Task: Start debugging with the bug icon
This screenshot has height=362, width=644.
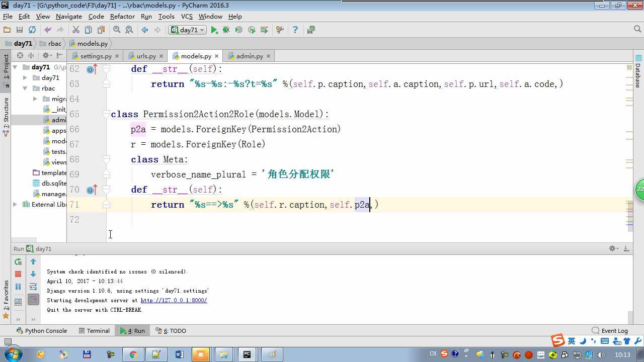Action: [226, 30]
